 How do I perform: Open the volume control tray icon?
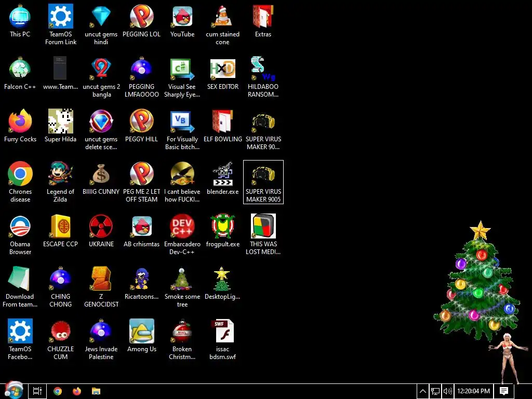click(x=447, y=391)
